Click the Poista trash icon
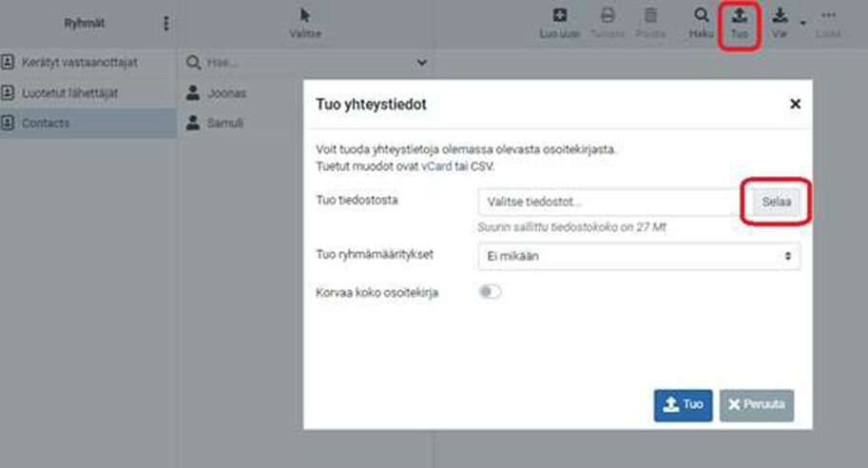868x468 pixels. coord(650,16)
